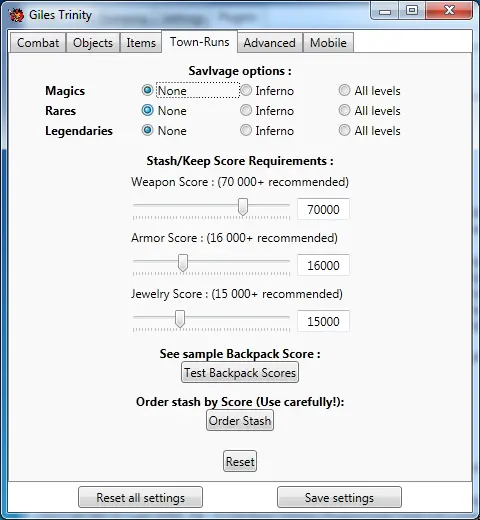Click the Savlvage options heading
The image size is (480, 520).
(240, 71)
